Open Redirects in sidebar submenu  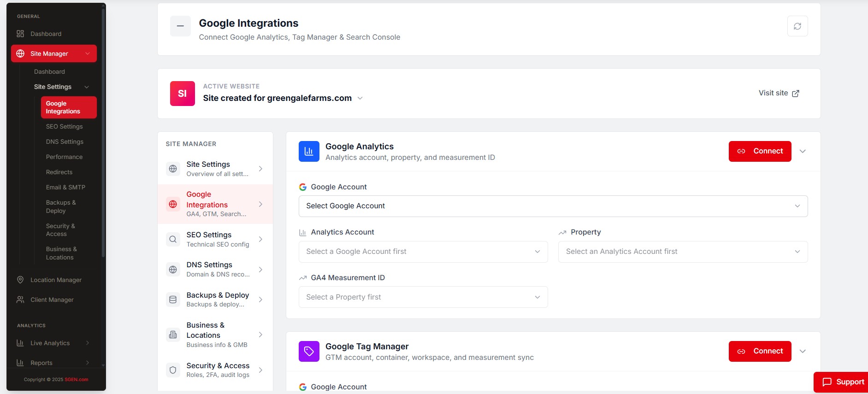(59, 172)
